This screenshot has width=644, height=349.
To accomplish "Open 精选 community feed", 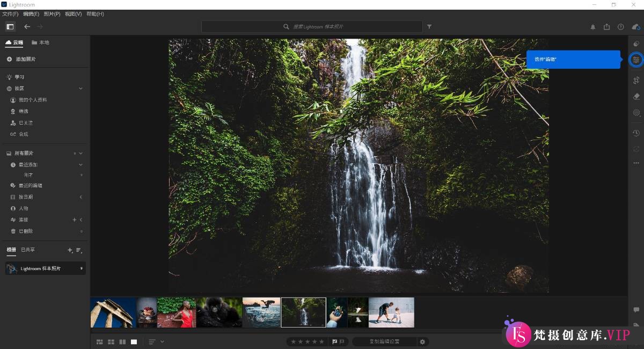I will coord(19,111).
